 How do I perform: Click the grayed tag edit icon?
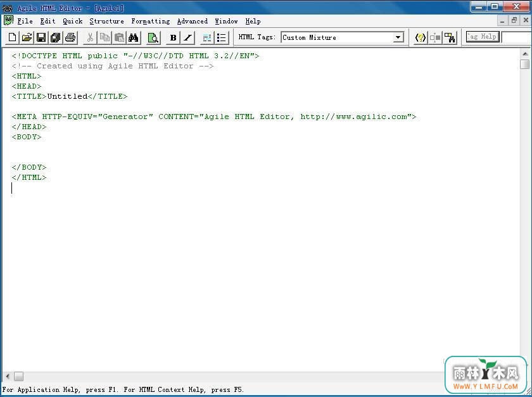[435, 37]
